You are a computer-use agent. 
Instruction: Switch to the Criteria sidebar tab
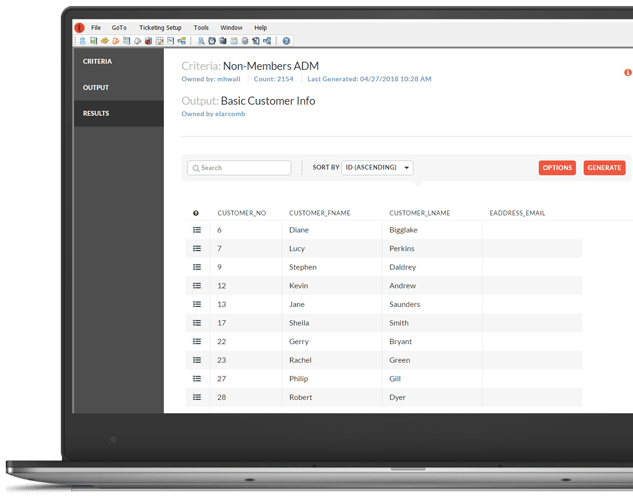tap(119, 61)
